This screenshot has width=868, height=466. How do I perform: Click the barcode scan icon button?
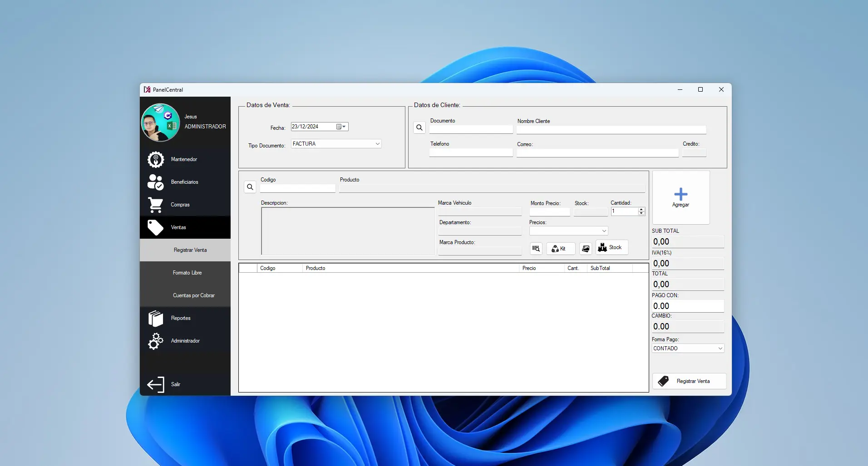click(536, 248)
